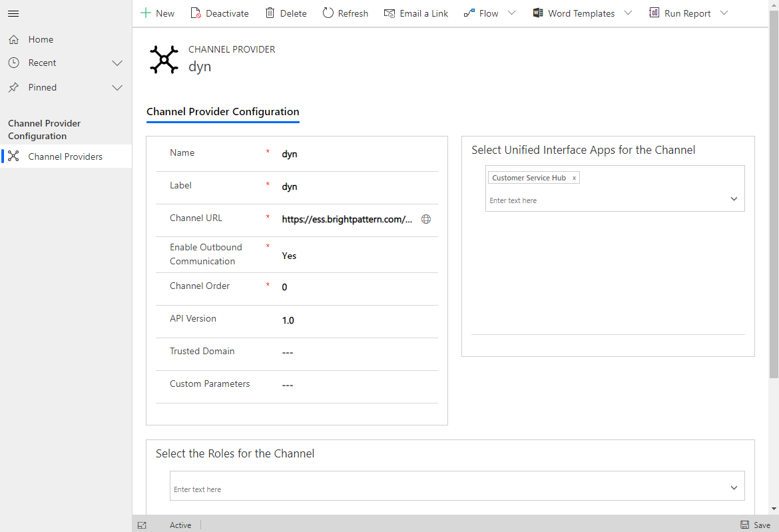779x532 pixels.
Task: Click the Delete trash can icon
Action: 270,13
